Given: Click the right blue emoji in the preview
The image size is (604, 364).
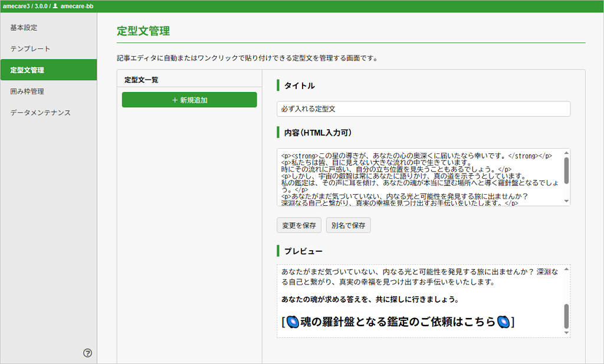Looking at the screenshot, I should pyautogui.click(x=503, y=322).
